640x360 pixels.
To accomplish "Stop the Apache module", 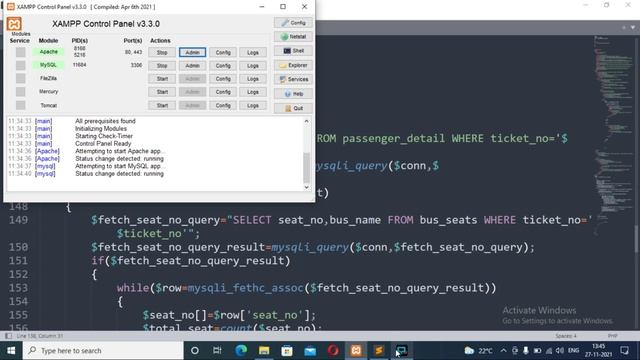I will point(162,52).
